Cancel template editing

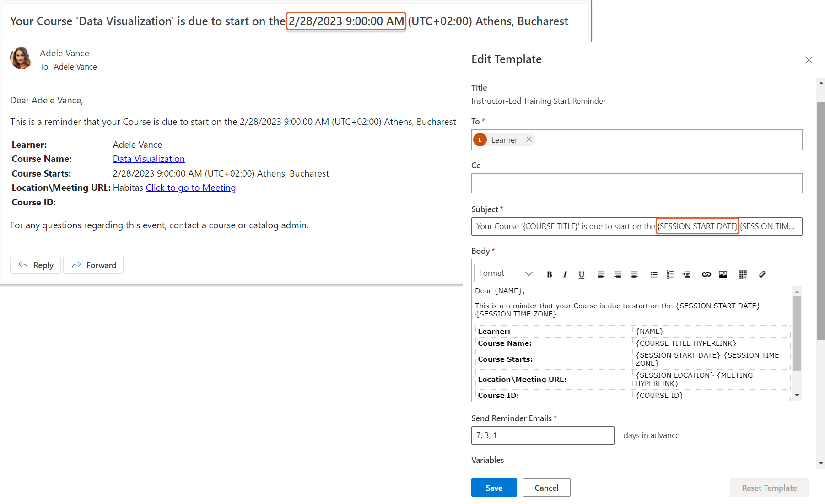[546, 488]
